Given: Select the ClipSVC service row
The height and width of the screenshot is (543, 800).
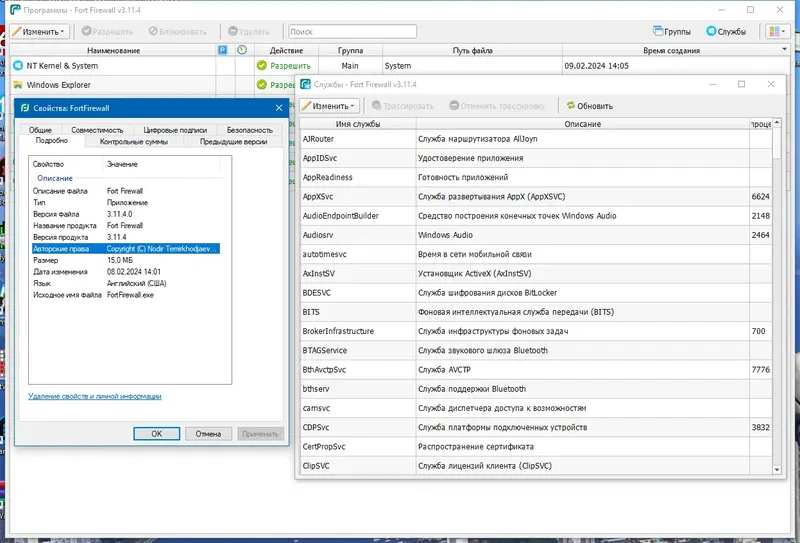Looking at the screenshot, I should [536, 466].
